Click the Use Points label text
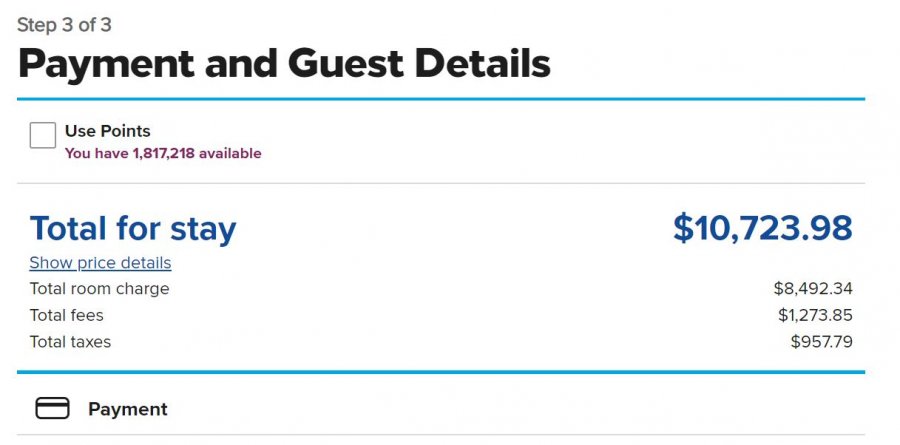 pos(108,131)
